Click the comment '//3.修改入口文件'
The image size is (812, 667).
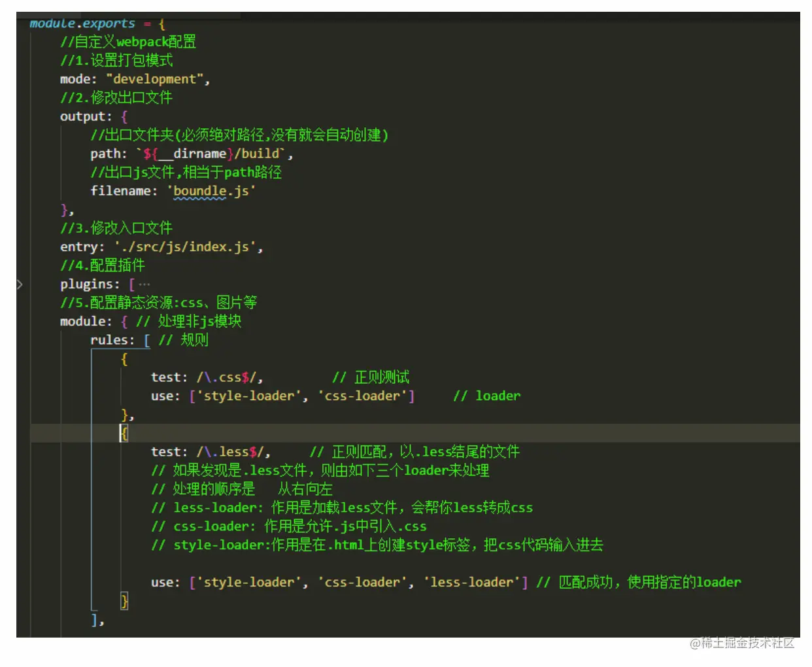(x=116, y=228)
